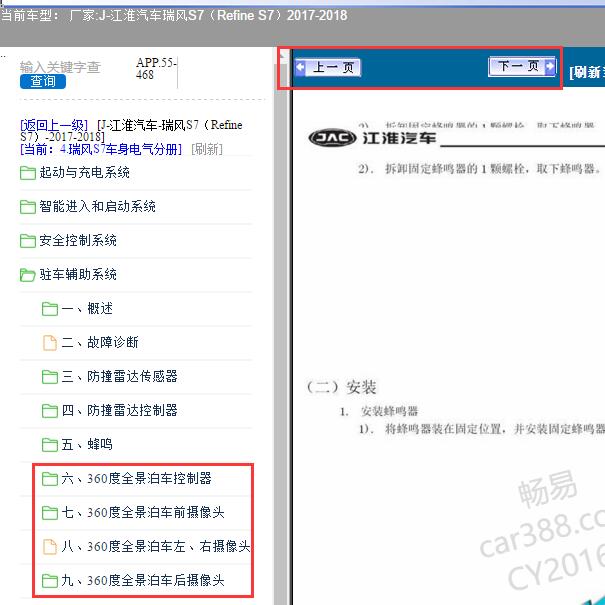Expand the 智能进入和启动系统 tree entry

point(98,206)
